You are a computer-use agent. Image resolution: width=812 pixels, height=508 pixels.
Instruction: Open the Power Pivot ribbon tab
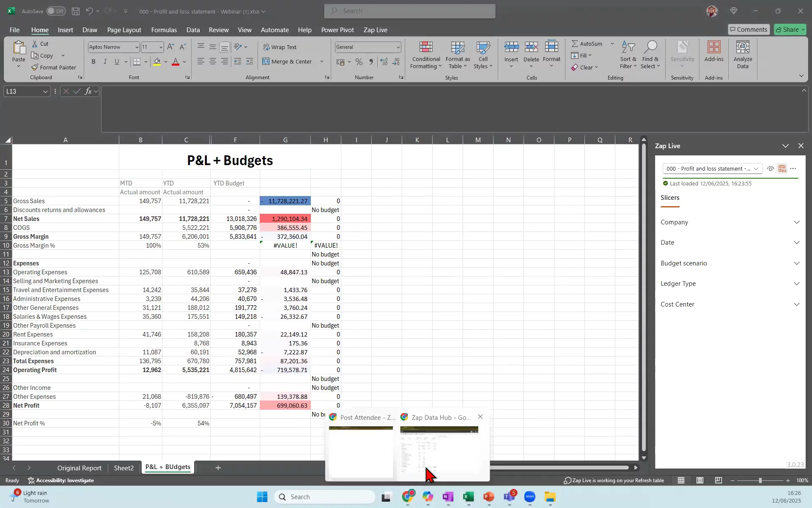[x=337, y=30]
